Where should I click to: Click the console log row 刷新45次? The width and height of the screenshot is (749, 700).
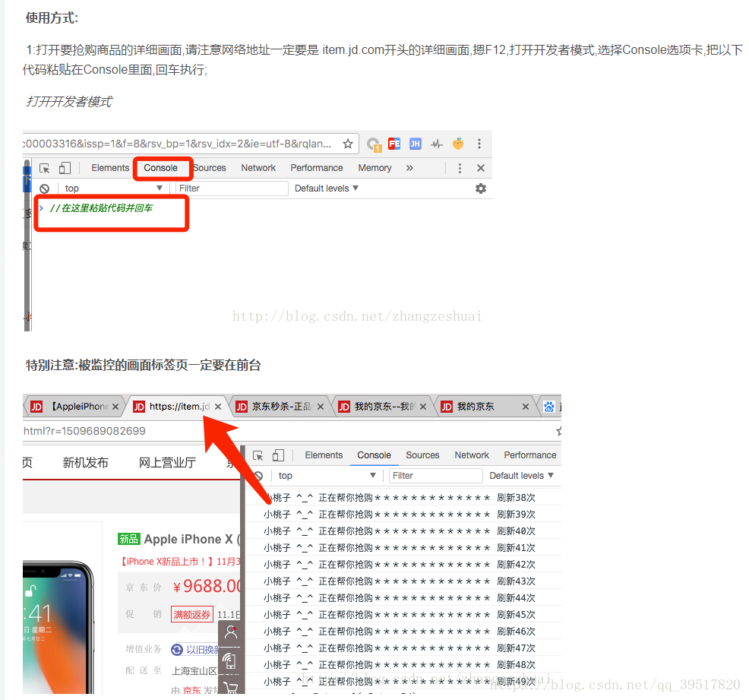[403, 615]
